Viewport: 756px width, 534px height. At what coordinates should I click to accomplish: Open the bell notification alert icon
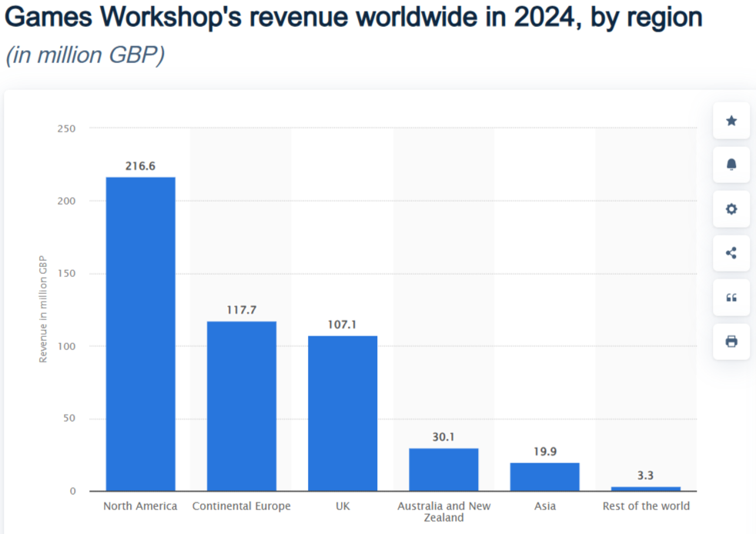[x=731, y=165]
